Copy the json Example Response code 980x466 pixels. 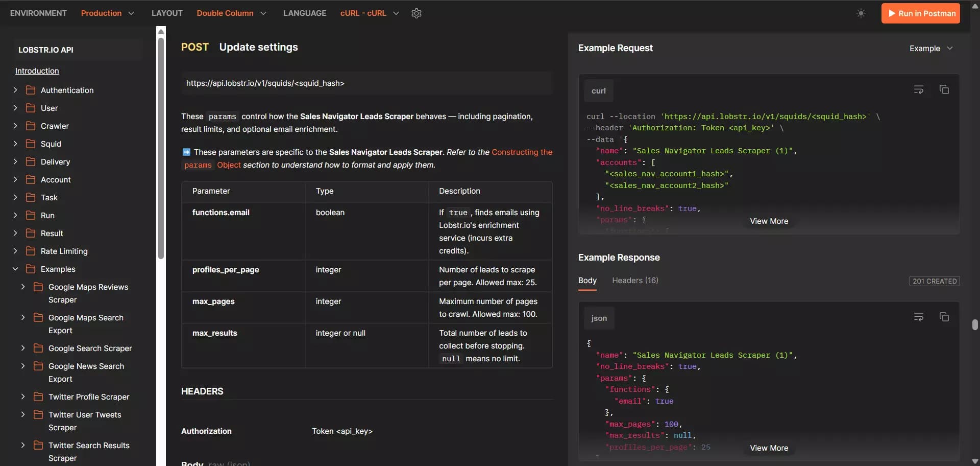[944, 317]
